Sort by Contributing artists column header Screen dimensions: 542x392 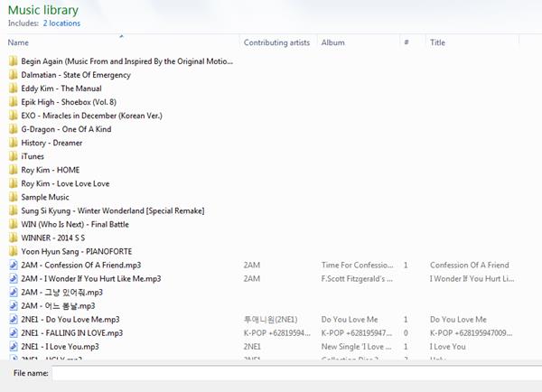click(277, 42)
